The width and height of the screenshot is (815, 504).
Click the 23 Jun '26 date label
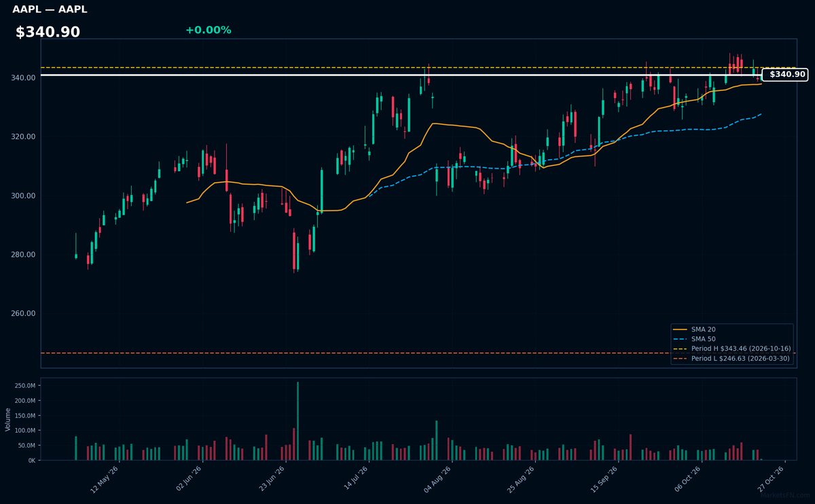click(271, 478)
